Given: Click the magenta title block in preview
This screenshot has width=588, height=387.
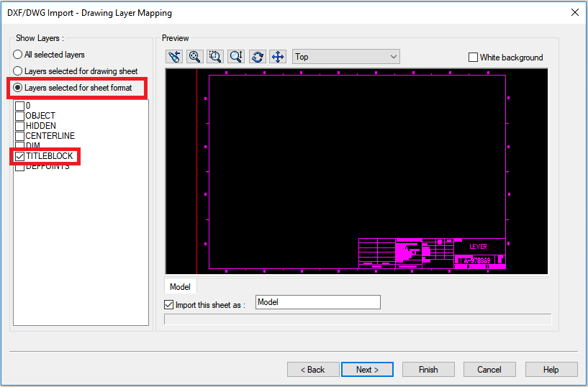Looking at the screenshot, I should 432,254.
